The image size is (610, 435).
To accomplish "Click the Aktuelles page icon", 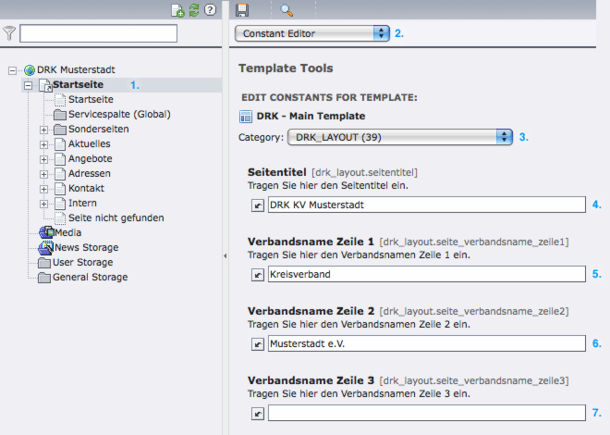I will 60,144.
